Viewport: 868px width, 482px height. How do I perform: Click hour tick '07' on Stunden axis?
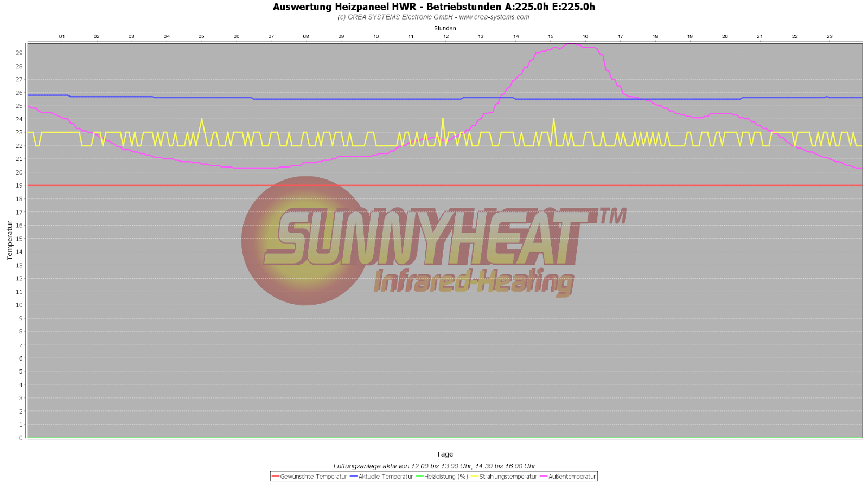(x=271, y=36)
